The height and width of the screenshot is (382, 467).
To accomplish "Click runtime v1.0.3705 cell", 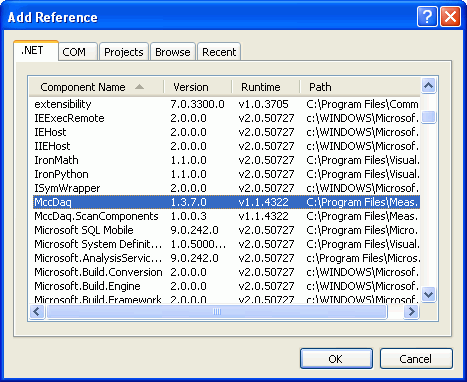I will coord(263,104).
